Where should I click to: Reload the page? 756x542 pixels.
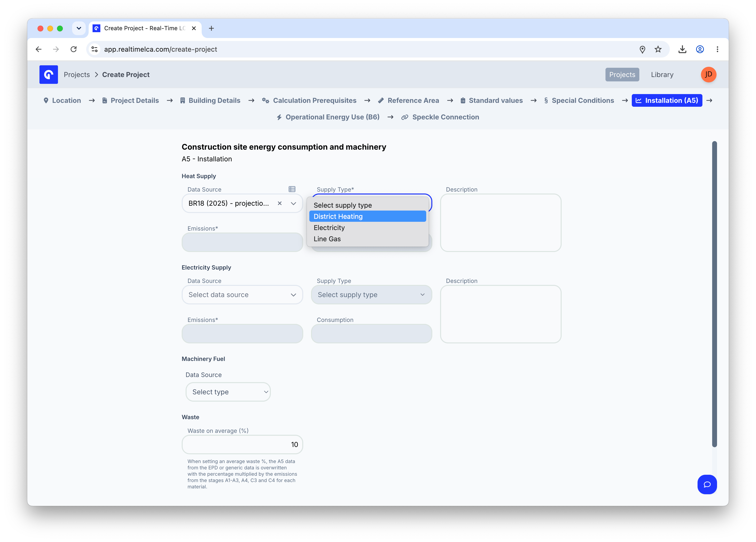click(x=74, y=49)
